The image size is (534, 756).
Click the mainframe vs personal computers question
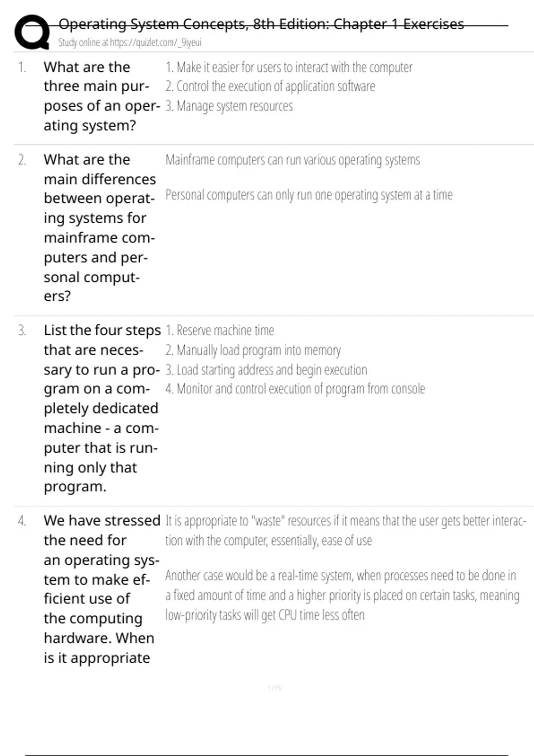[100, 227]
